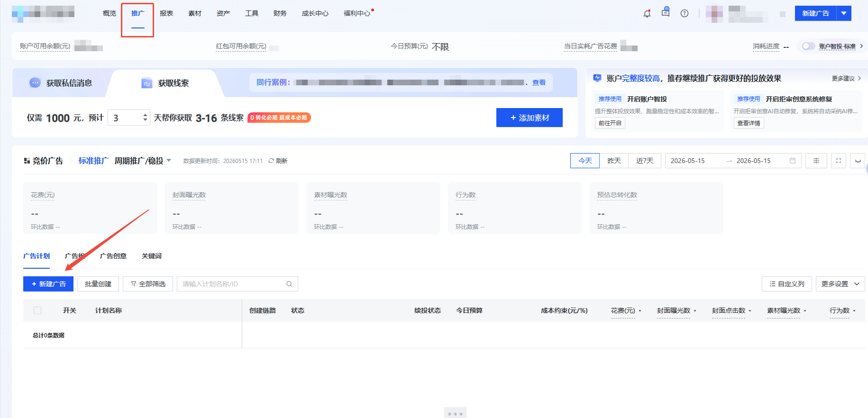Click the 查看详情 button
The height and width of the screenshot is (418, 868).
(x=749, y=123)
